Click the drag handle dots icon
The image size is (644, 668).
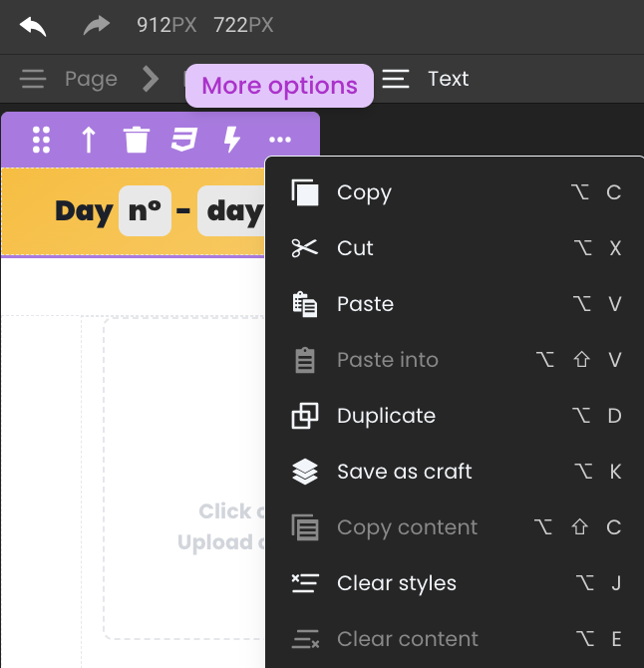point(41,140)
